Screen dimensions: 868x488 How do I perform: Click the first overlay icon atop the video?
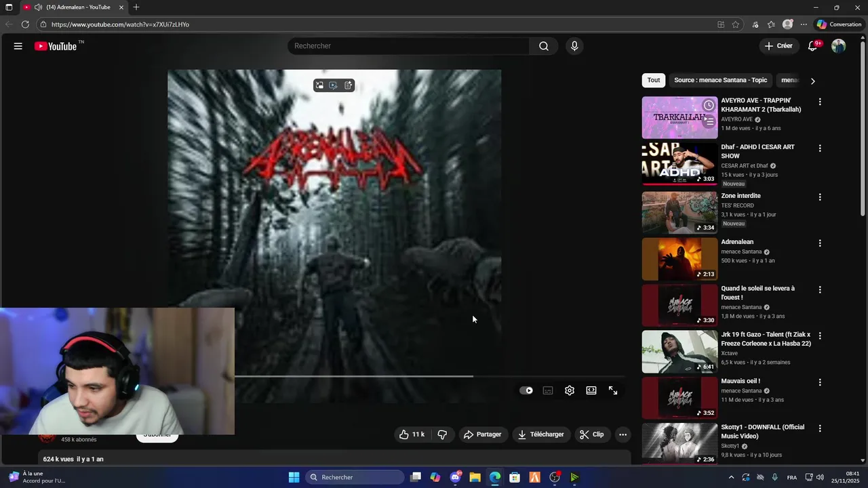point(319,85)
